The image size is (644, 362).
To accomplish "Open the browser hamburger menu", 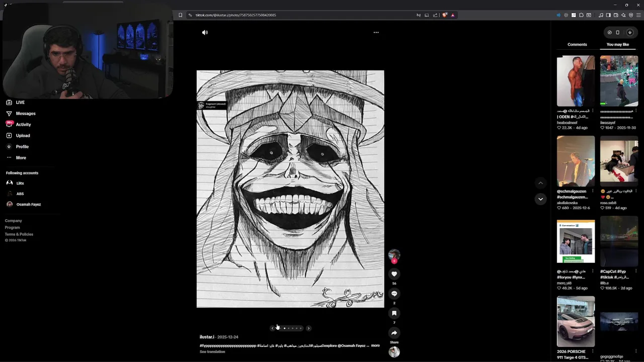I will [638, 15].
